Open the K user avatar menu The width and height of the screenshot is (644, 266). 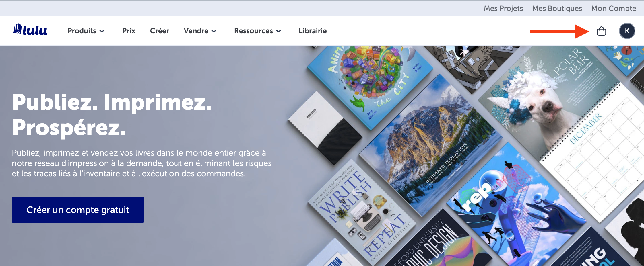coord(627,31)
